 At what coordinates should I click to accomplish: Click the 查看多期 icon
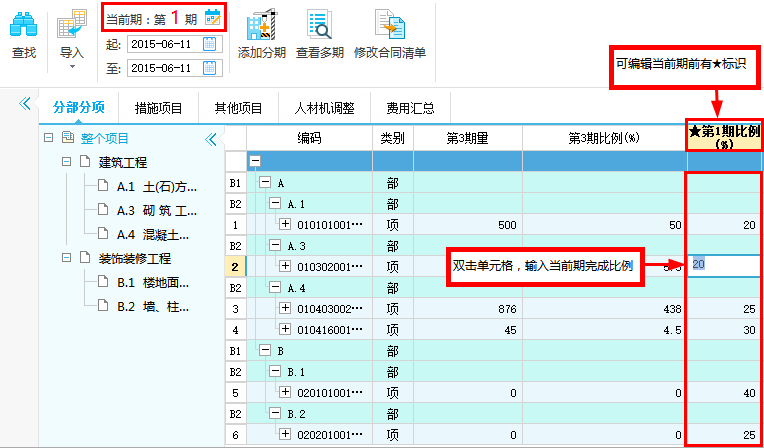click(320, 25)
